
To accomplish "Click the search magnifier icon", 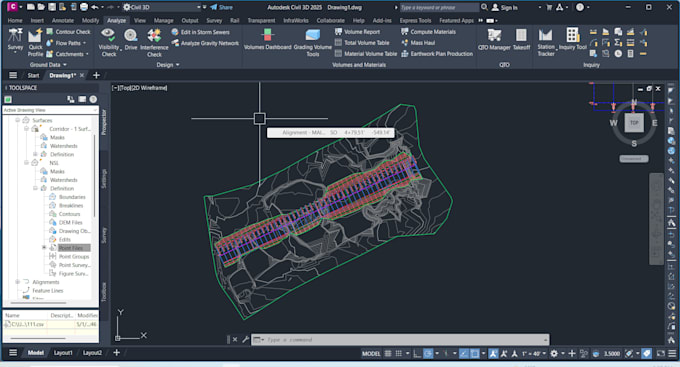I will pos(484,7).
